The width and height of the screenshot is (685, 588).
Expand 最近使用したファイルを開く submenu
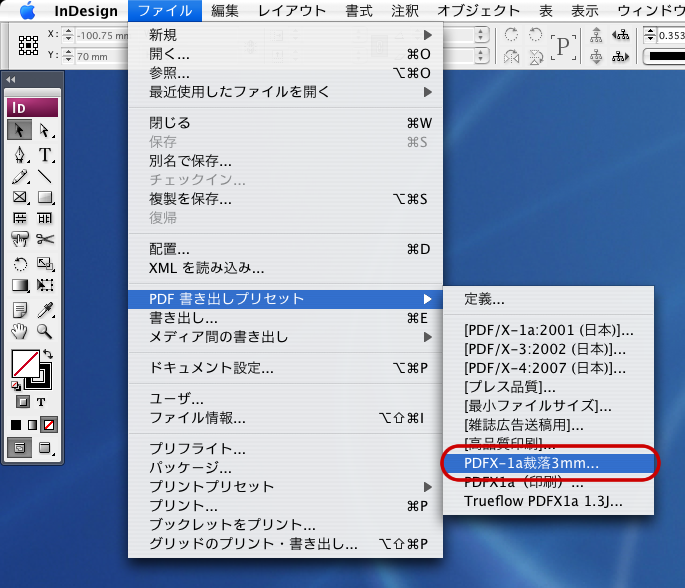(285, 92)
